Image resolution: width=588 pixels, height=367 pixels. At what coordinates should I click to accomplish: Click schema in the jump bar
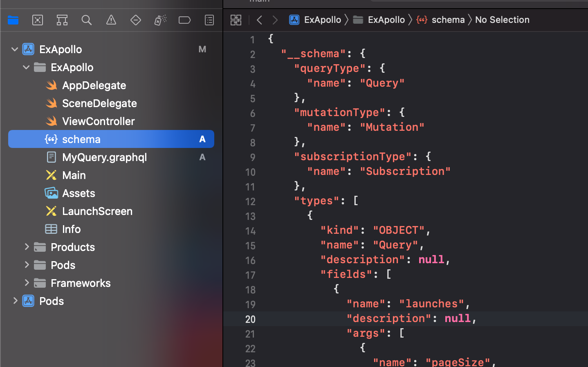tap(441, 20)
